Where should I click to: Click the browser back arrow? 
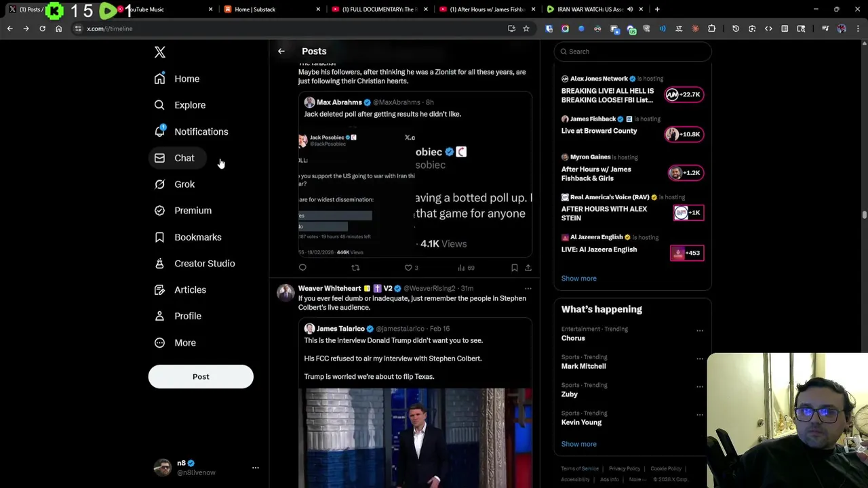click(9, 28)
